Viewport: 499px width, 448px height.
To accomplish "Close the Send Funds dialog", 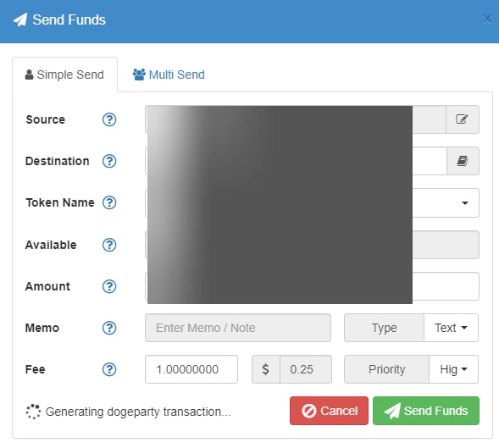I will 487,19.
